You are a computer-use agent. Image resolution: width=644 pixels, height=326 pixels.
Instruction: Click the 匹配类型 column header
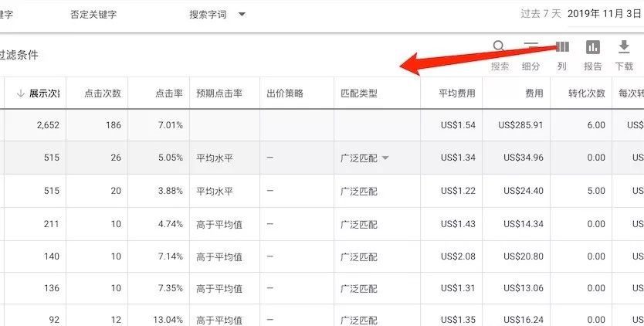(x=358, y=93)
